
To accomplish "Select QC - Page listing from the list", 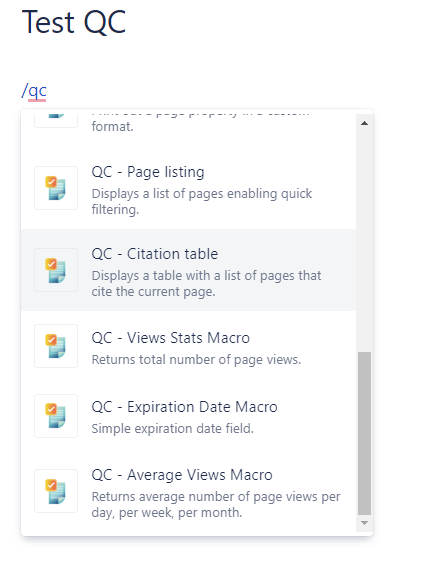I will click(x=188, y=189).
